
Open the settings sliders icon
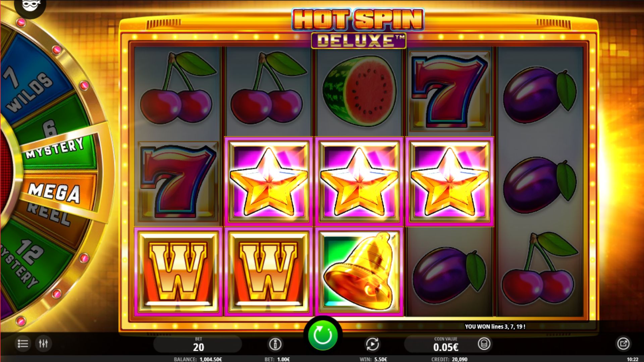44,344
